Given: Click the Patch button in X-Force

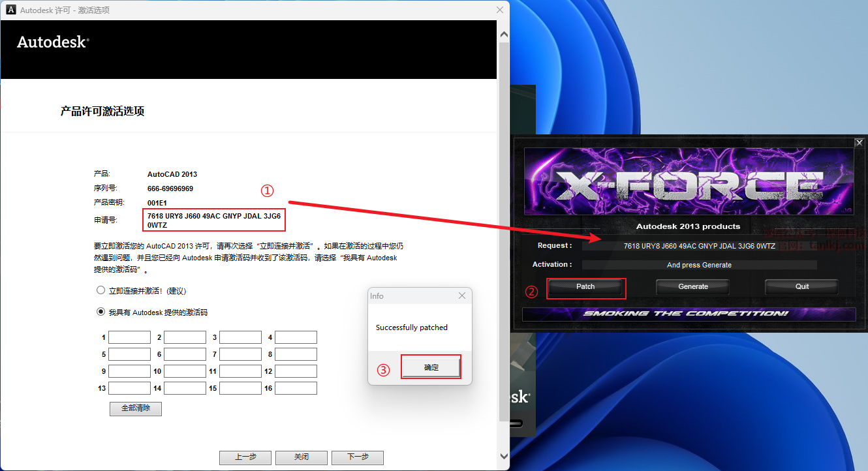Looking at the screenshot, I should coord(585,287).
